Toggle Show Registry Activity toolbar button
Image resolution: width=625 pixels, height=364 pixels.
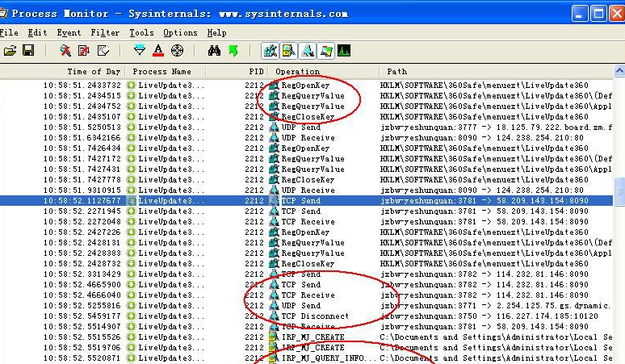270,51
